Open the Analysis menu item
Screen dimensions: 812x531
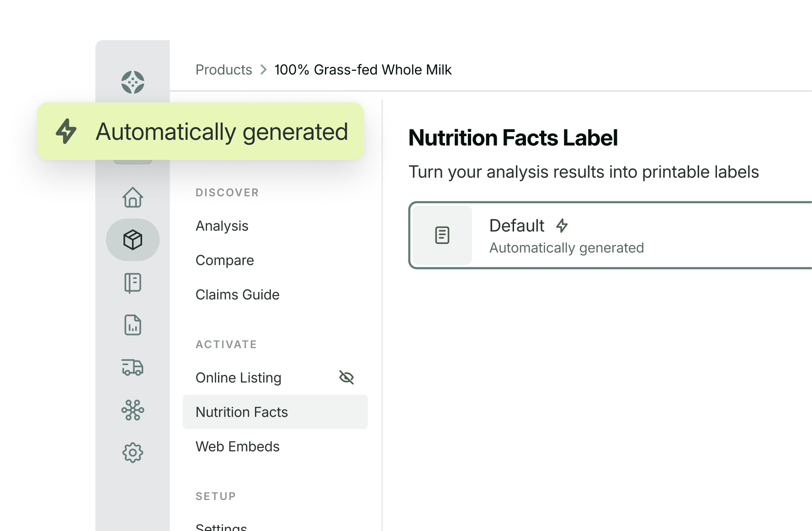click(x=222, y=226)
